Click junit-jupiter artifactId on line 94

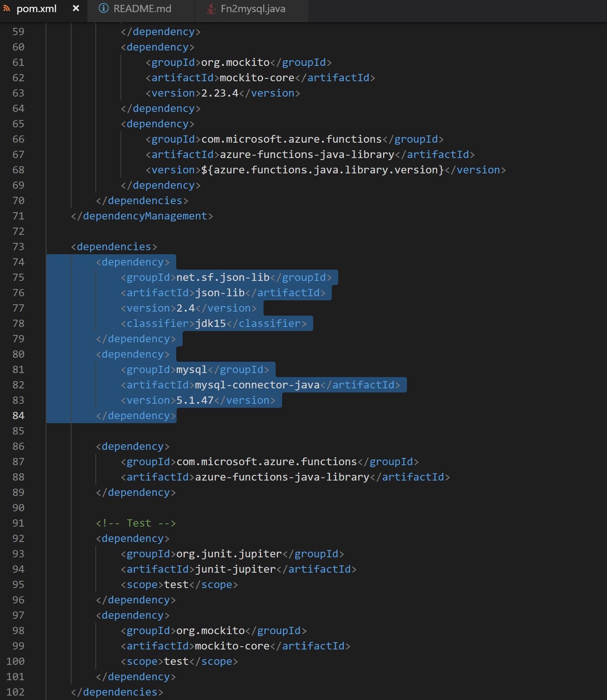tap(236, 569)
